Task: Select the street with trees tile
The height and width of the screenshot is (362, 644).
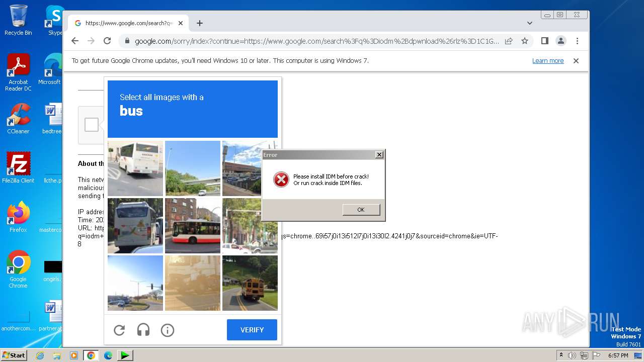Action: click(250, 226)
